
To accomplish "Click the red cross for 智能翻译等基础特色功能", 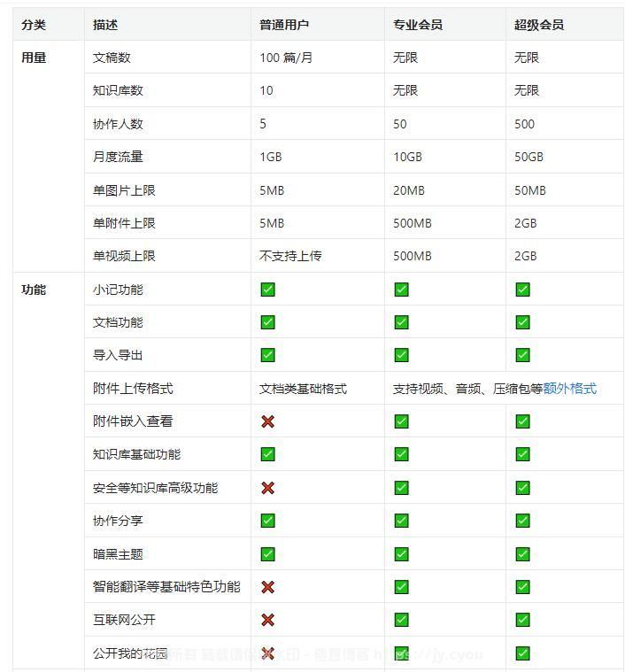I will pyautogui.click(x=267, y=587).
